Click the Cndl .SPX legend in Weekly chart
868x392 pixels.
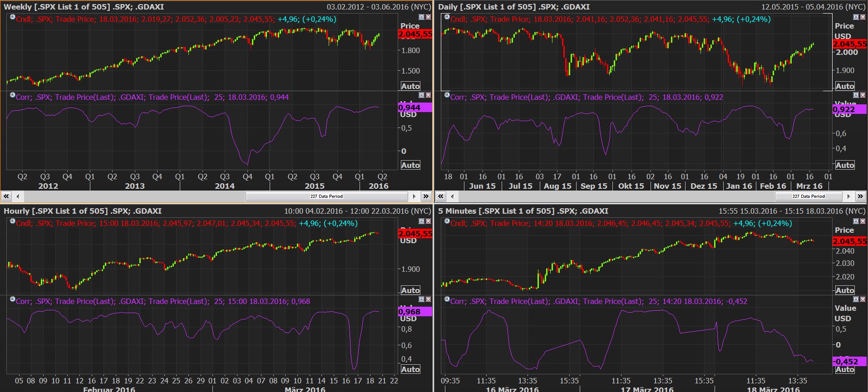coord(176,19)
